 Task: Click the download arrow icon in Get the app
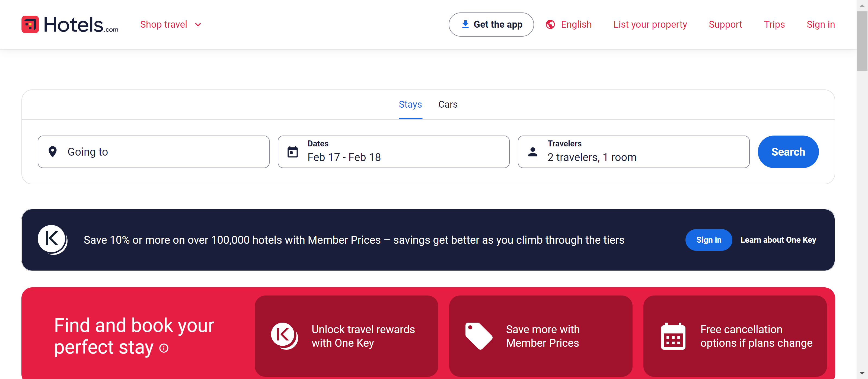click(465, 24)
